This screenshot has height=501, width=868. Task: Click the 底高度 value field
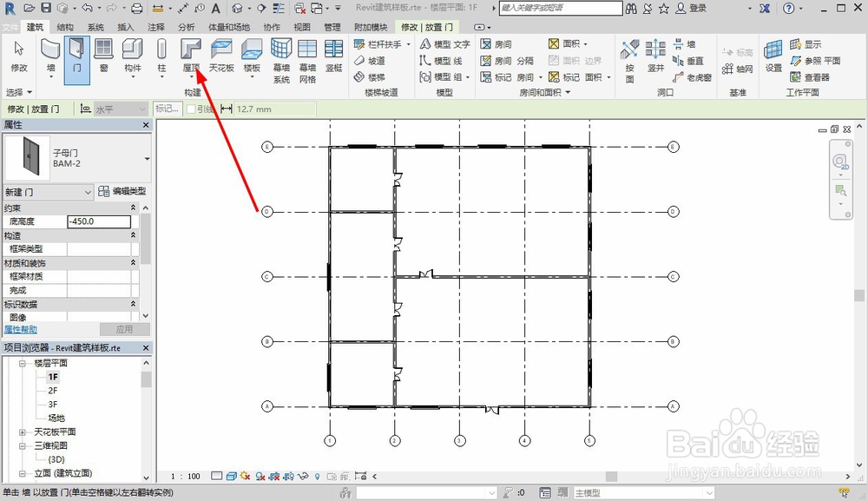tap(99, 221)
